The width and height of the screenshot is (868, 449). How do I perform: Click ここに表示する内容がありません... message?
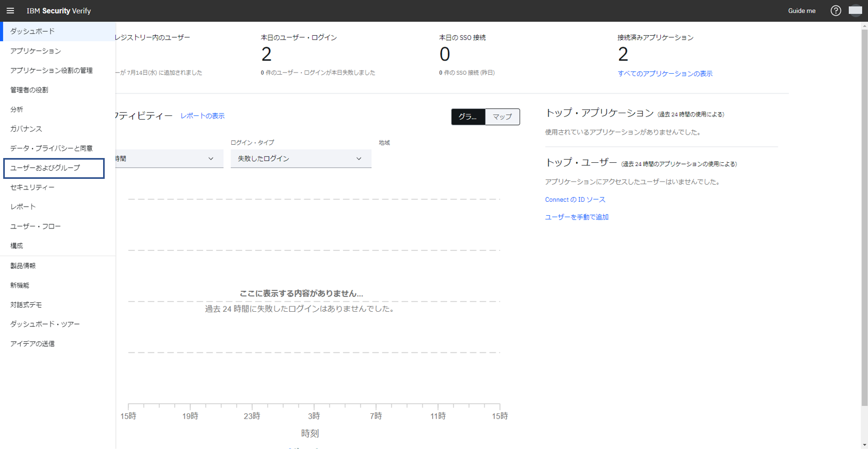tap(301, 294)
